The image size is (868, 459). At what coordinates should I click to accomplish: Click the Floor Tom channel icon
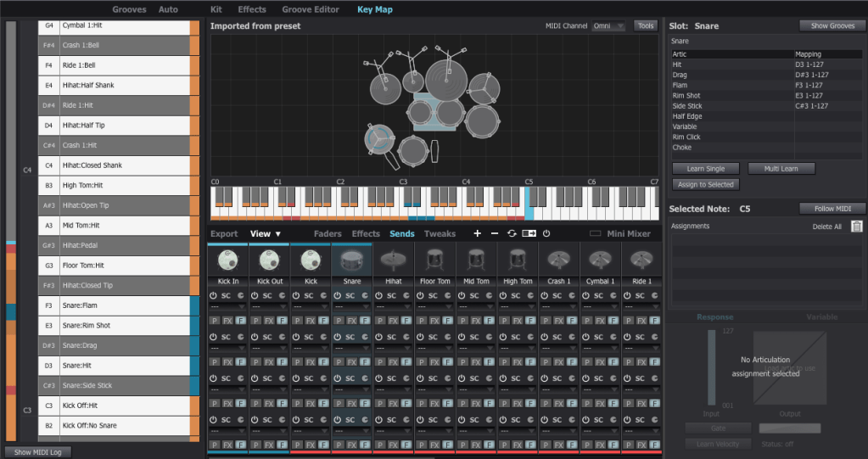pyautogui.click(x=434, y=260)
